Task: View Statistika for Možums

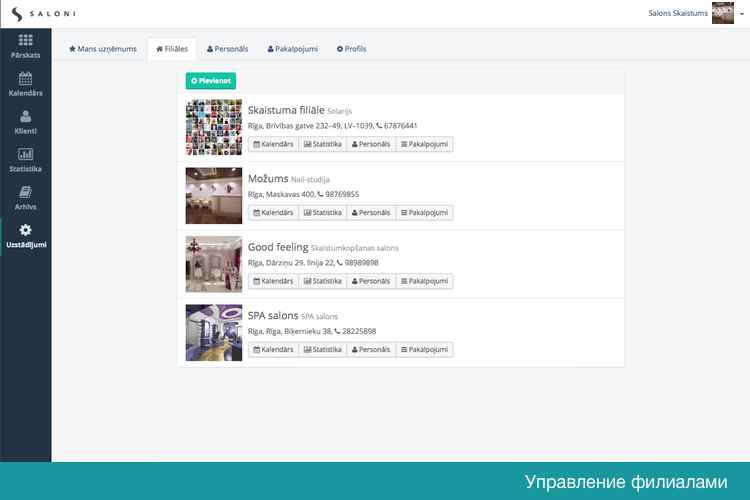Action: tap(323, 212)
